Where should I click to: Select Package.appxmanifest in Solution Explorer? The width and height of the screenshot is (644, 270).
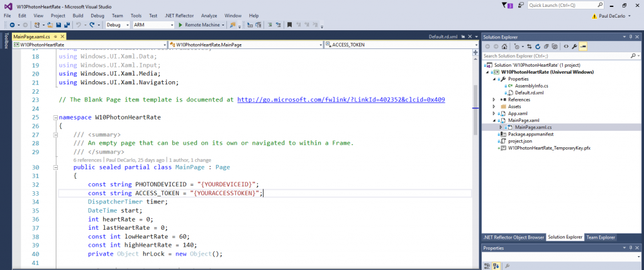531,135
